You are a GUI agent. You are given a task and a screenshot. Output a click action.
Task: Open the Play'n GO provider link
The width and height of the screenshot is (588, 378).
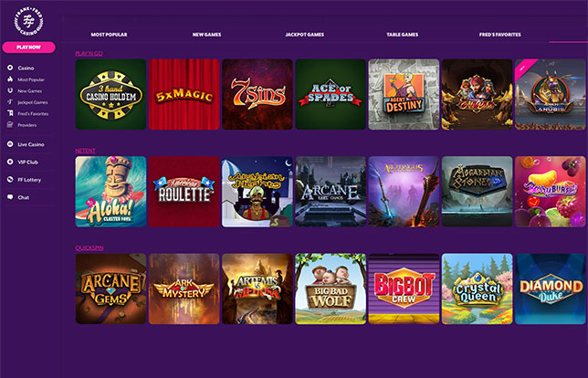coord(89,54)
